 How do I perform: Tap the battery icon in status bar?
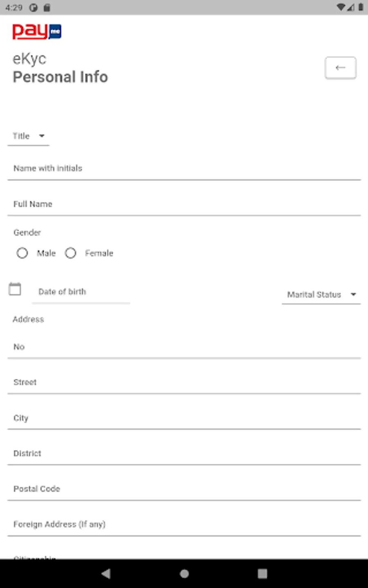coord(361,7)
